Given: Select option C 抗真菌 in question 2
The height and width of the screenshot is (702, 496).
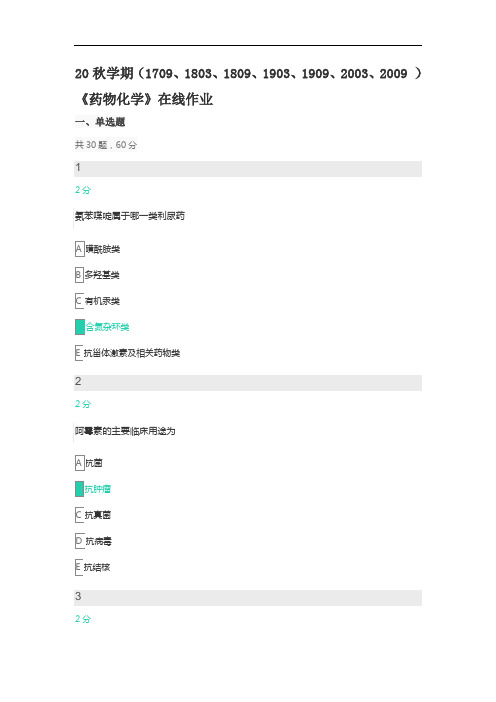Looking at the screenshot, I should click(93, 515).
